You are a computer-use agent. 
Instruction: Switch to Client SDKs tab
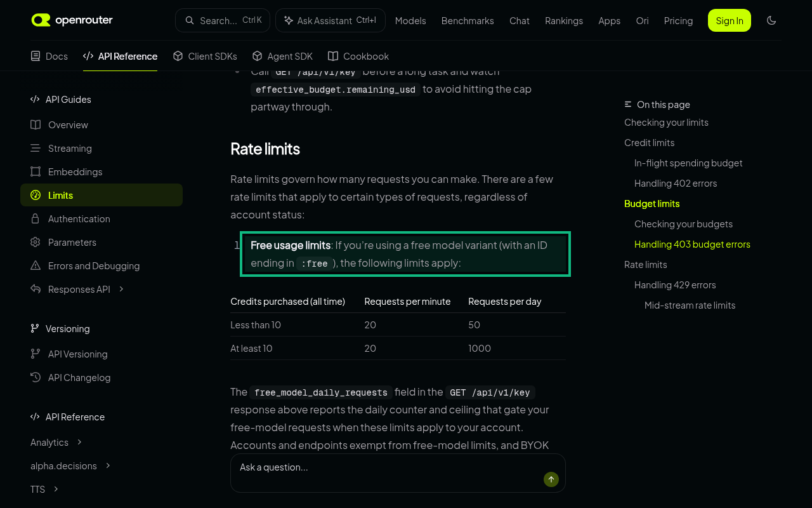tap(205, 56)
